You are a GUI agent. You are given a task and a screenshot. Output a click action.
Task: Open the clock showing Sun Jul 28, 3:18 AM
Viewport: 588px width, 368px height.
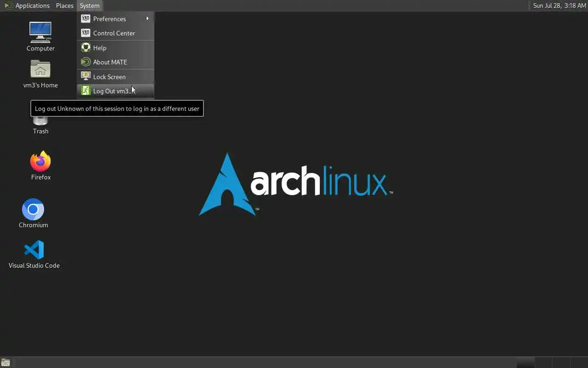point(559,6)
